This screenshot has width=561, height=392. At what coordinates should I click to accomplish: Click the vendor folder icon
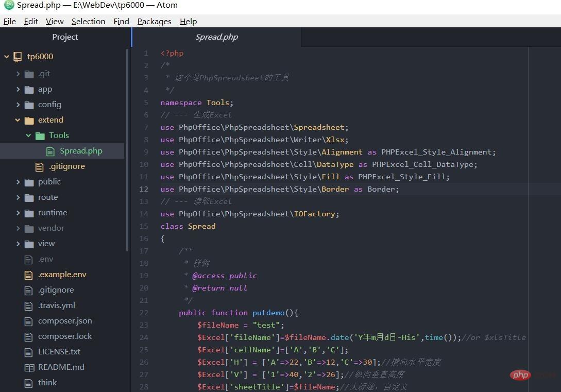pyautogui.click(x=29, y=228)
